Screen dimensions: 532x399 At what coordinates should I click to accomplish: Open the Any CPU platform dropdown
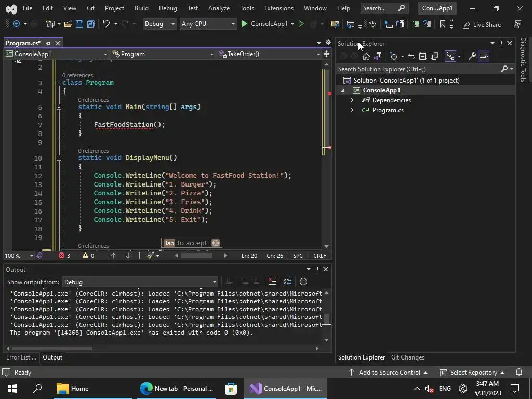[x=208, y=24]
